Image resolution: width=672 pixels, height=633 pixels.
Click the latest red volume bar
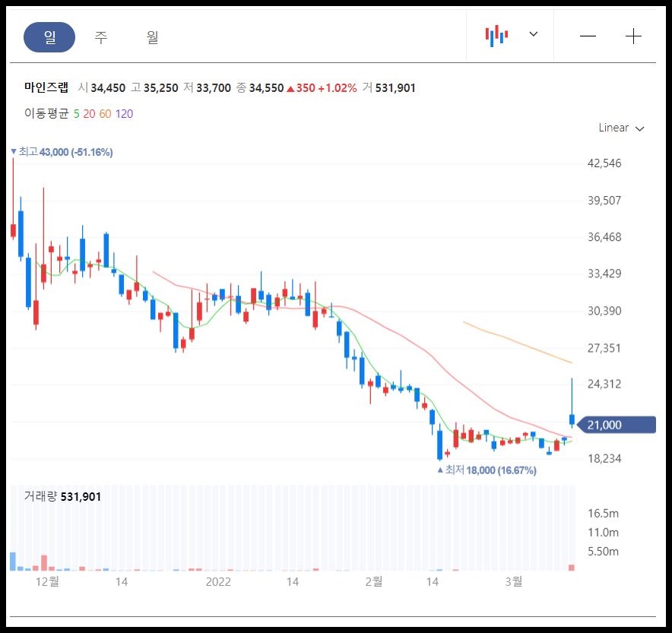[572, 568]
